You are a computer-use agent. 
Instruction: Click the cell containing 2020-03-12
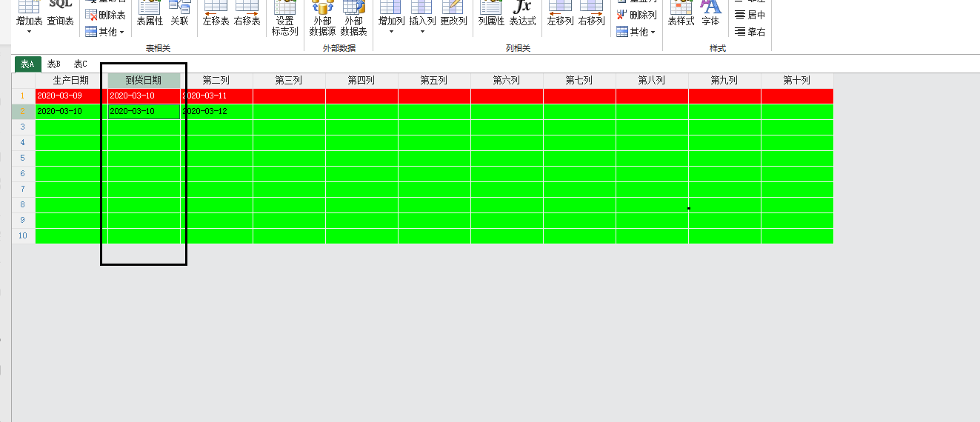[216, 111]
